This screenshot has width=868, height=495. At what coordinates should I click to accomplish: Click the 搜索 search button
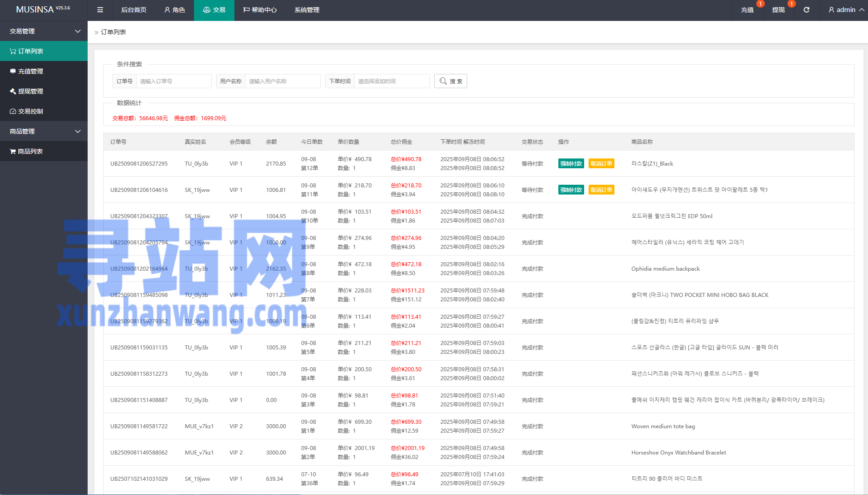pos(450,81)
